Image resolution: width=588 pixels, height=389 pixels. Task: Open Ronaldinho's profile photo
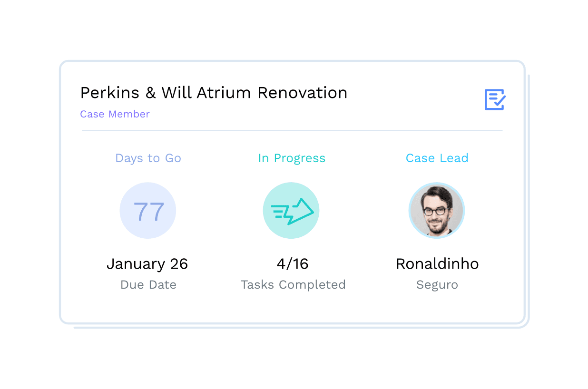tap(436, 211)
